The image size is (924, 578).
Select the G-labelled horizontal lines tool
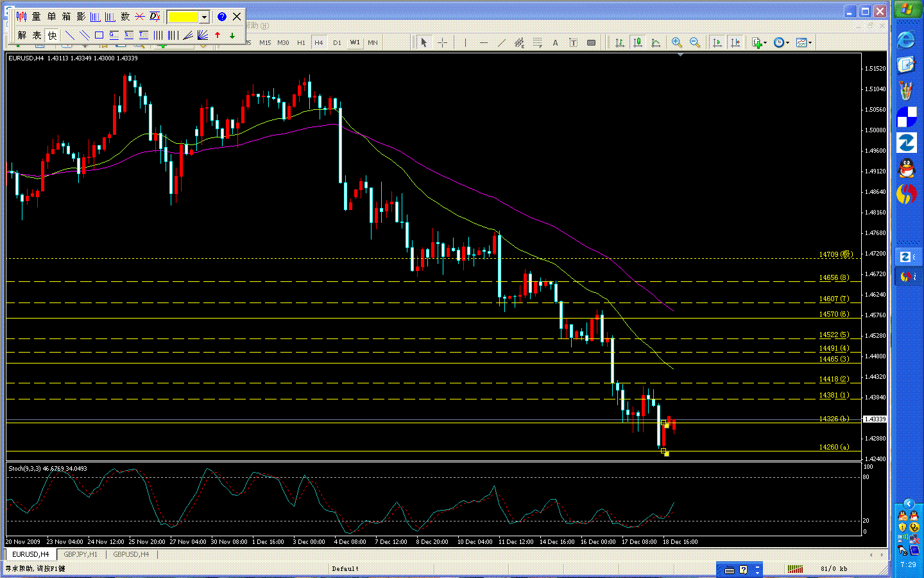(x=114, y=35)
